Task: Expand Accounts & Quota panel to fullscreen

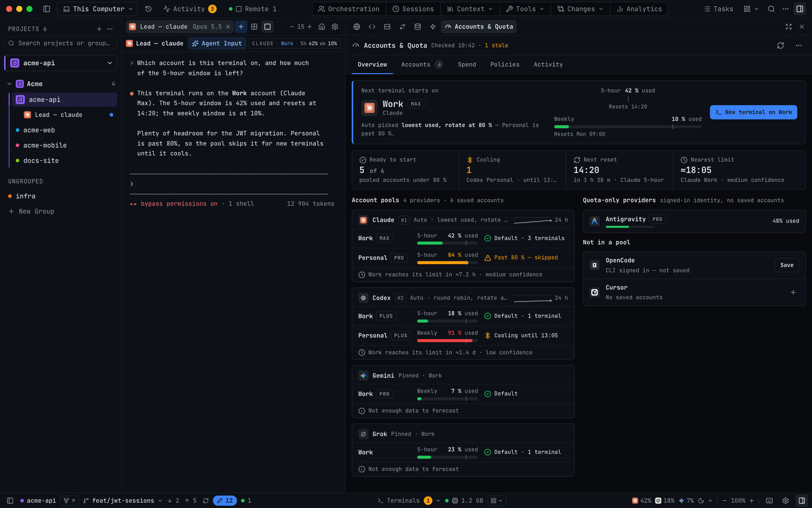Action: (788, 27)
